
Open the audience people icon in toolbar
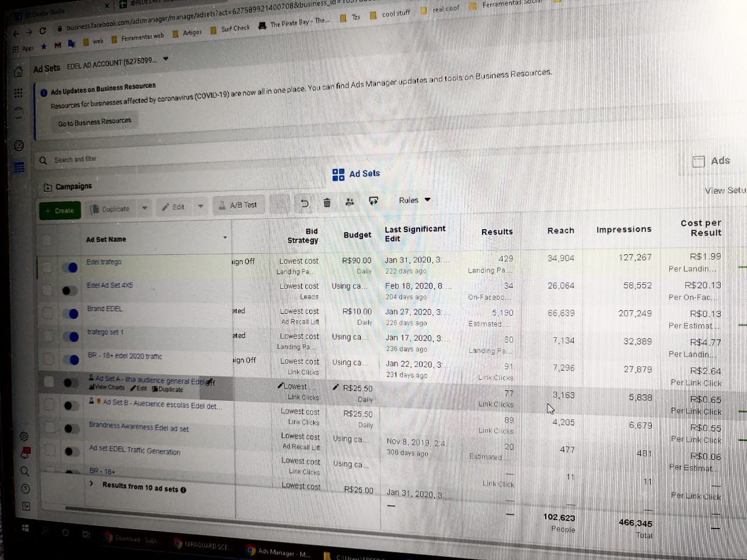point(350,202)
